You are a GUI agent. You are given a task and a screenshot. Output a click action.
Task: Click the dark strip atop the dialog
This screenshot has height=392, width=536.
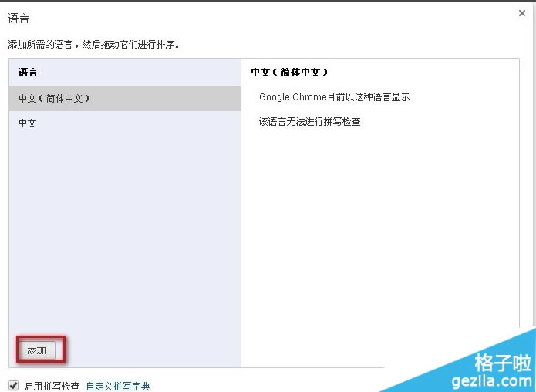point(268,1)
